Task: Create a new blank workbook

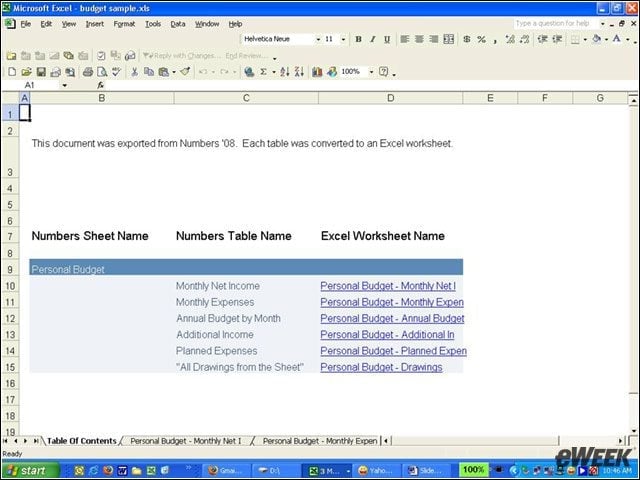Action: (x=12, y=72)
